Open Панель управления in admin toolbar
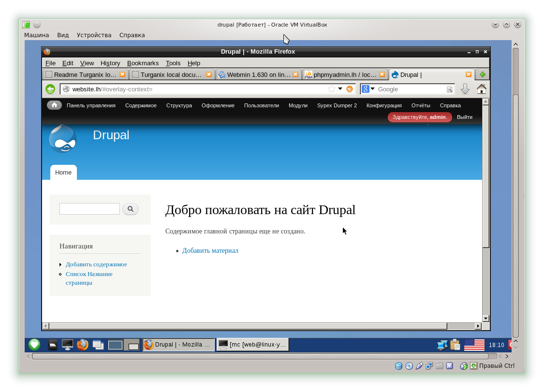 (91, 105)
